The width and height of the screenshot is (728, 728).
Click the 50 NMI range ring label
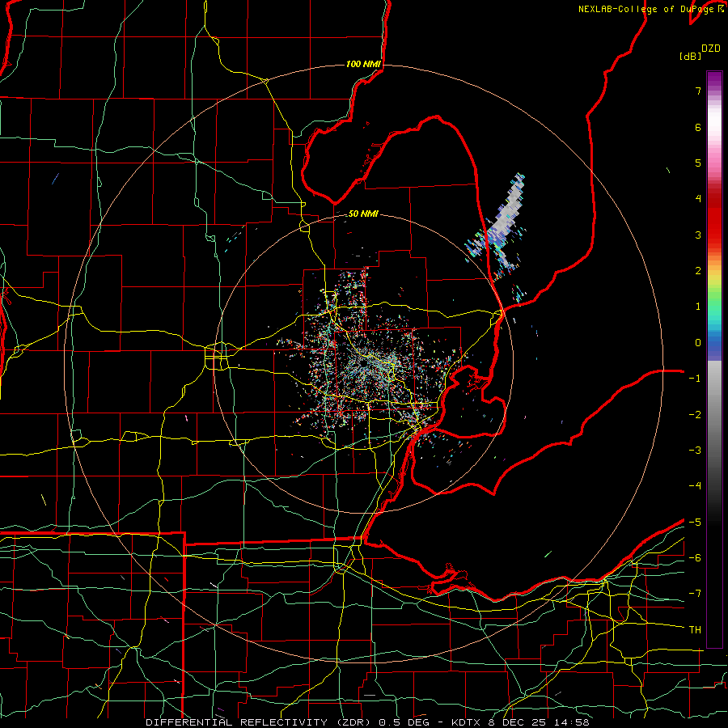[363, 214]
